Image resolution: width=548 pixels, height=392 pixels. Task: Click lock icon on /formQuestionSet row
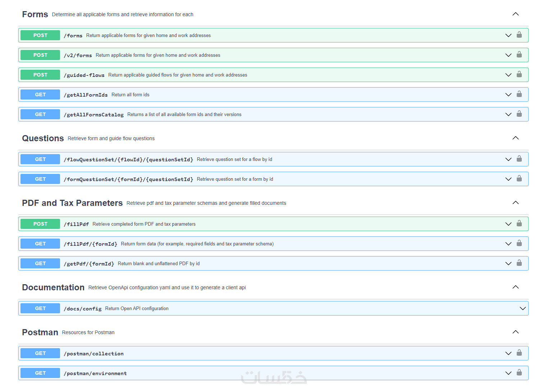(x=519, y=179)
